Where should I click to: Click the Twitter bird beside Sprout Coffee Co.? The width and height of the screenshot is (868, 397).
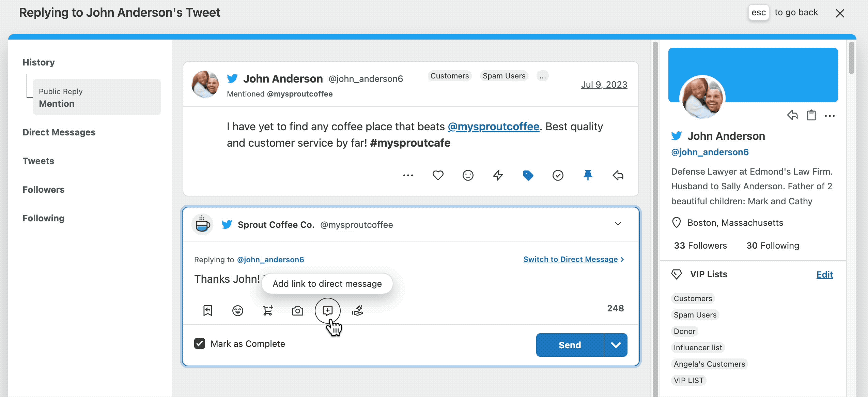point(227,224)
